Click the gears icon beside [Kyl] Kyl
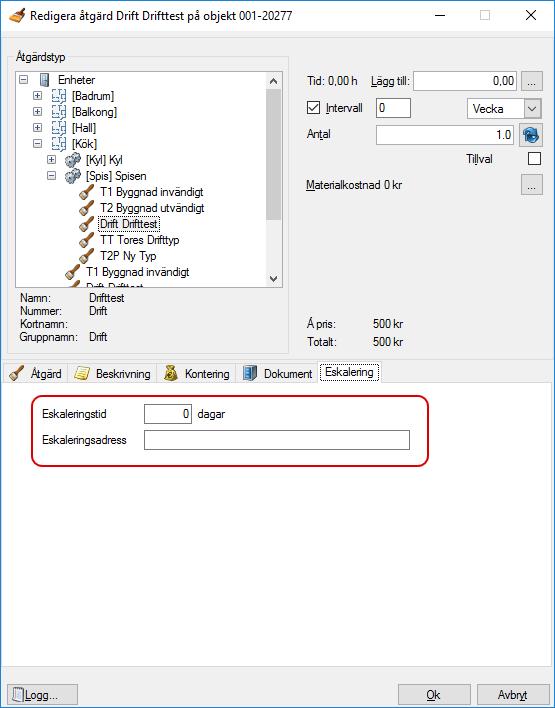This screenshot has height=708, width=555. click(x=73, y=160)
